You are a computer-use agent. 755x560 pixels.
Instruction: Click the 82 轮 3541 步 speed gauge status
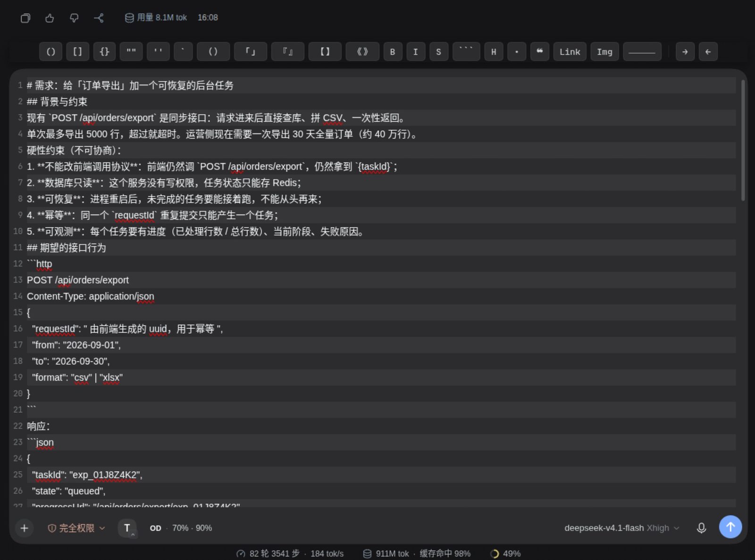290,553
